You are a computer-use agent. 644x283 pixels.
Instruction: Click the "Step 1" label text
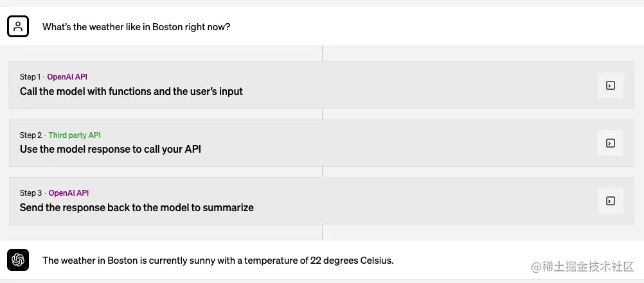(30, 77)
